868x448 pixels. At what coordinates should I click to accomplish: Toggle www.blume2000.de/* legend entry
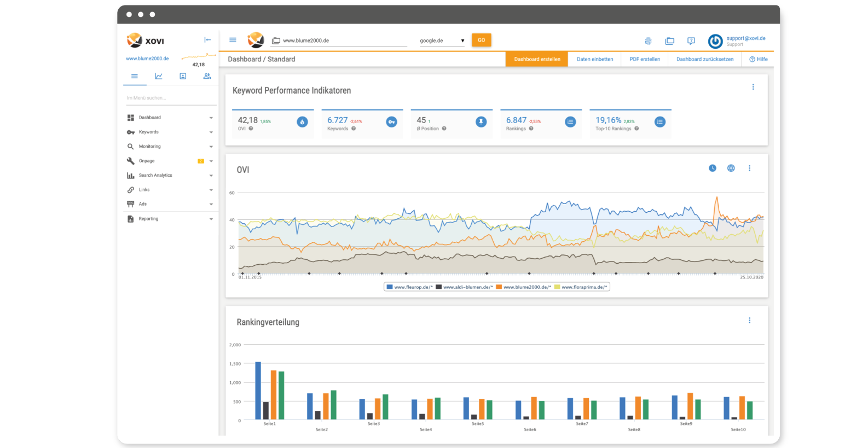tap(524, 287)
